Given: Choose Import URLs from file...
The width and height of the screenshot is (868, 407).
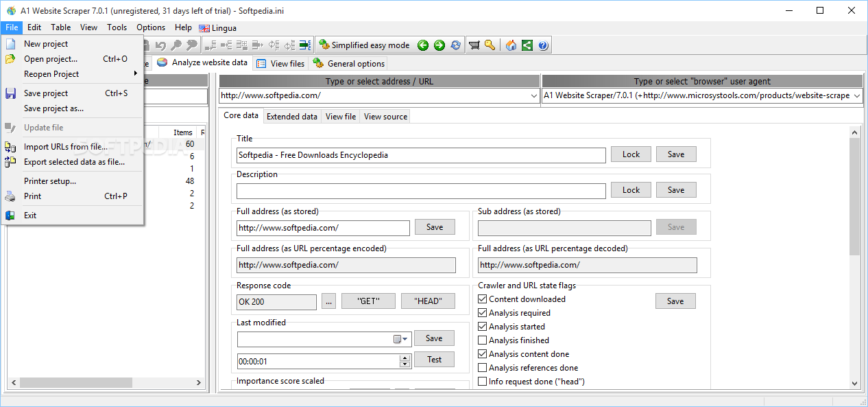Looking at the screenshot, I should tap(72, 147).
